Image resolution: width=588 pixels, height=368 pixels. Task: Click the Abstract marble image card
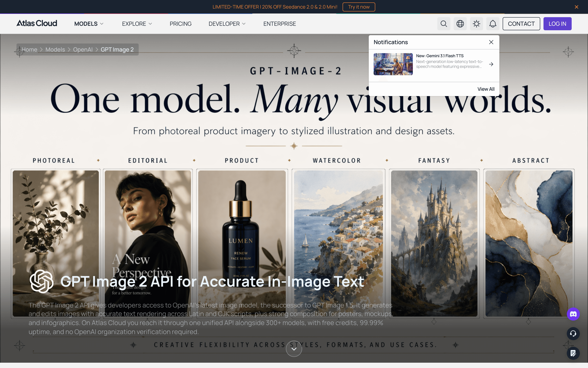click(x=529, y=243)
